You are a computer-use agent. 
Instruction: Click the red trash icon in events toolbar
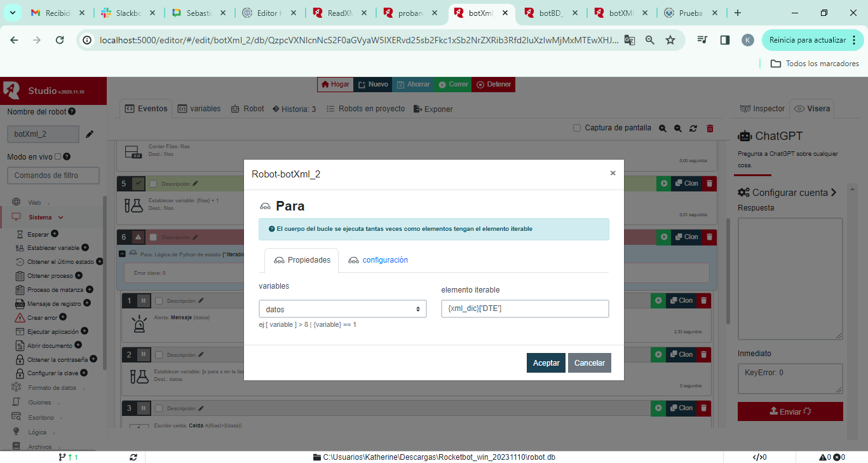tap(710, 128)
